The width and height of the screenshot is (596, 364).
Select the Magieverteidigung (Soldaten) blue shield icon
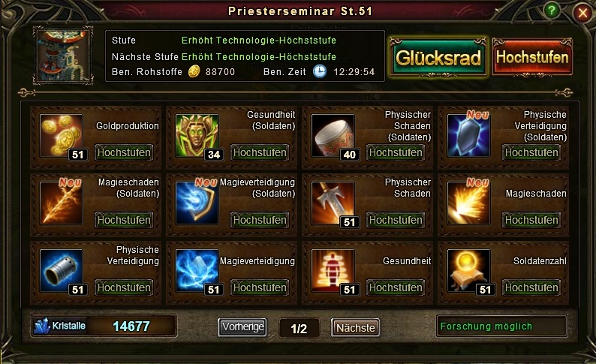pyautogui.click(x=197, y=203)
